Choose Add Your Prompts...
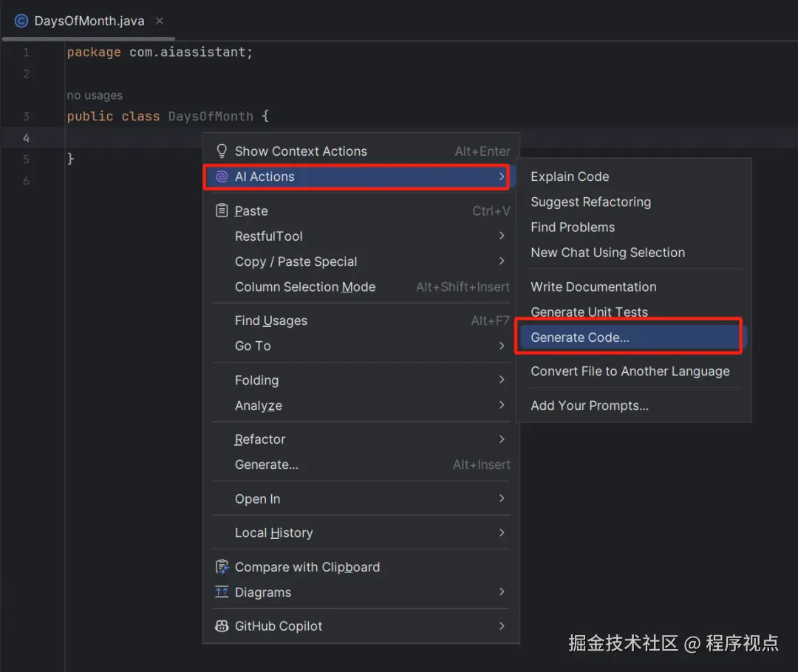The image size is (798, 672). pyautogui.click(x=634, y=405)
